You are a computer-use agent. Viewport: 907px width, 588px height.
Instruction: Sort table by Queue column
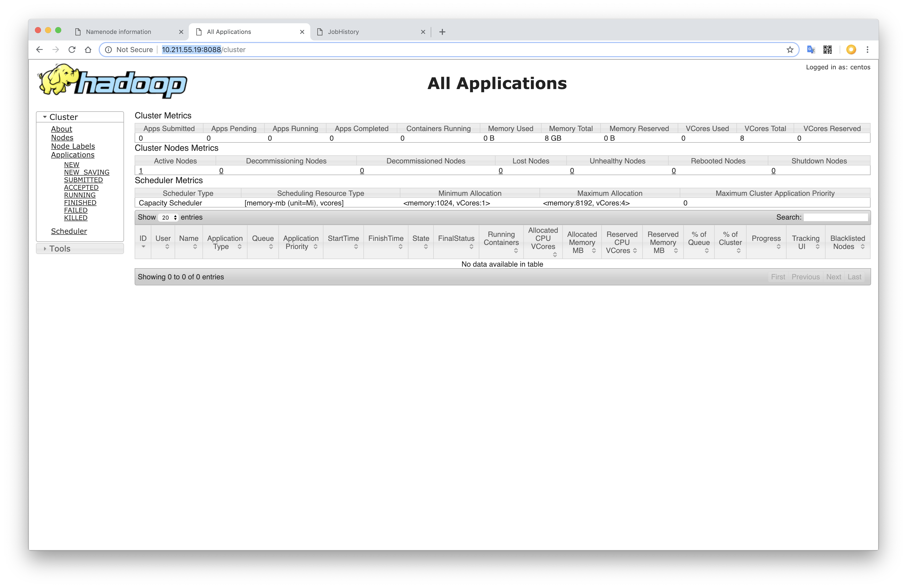263,242
